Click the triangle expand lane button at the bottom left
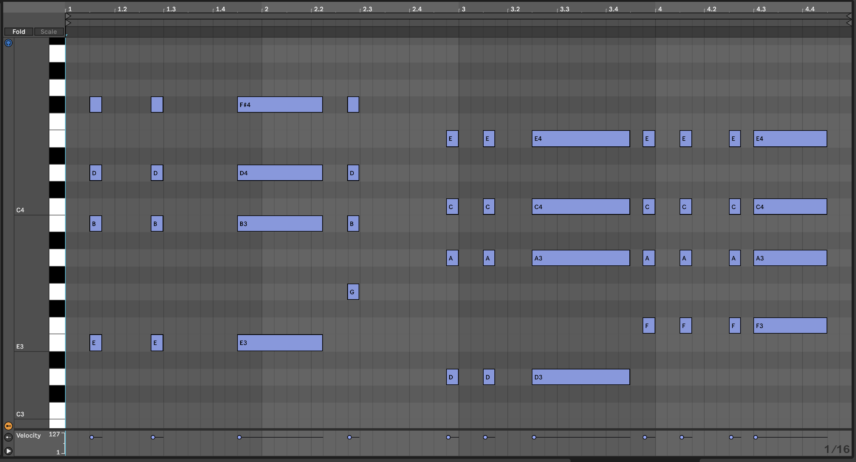This screenshot has width=856, height=462. point(8,451)
